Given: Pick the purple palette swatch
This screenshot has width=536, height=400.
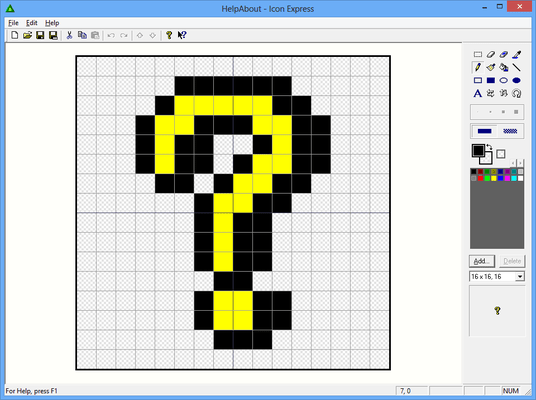Looking at the screenshot, I should coord(507,172).
